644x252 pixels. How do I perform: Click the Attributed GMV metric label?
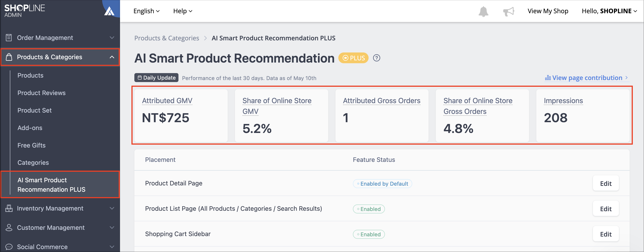pos(167,101)
